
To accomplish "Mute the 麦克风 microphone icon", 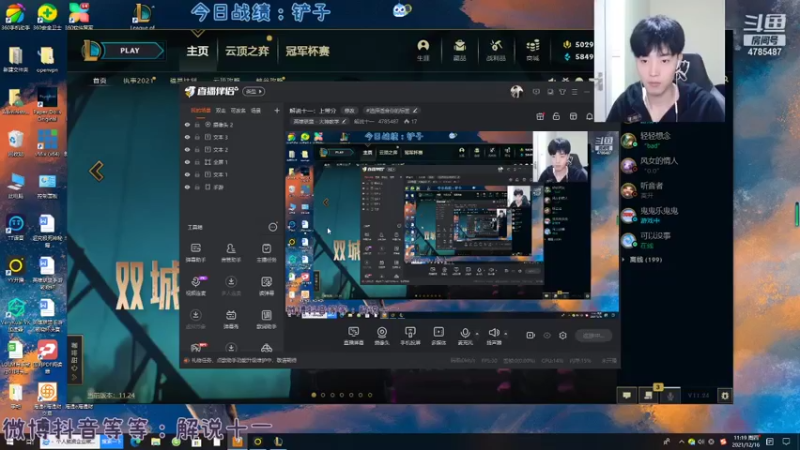I will (464, 336).
